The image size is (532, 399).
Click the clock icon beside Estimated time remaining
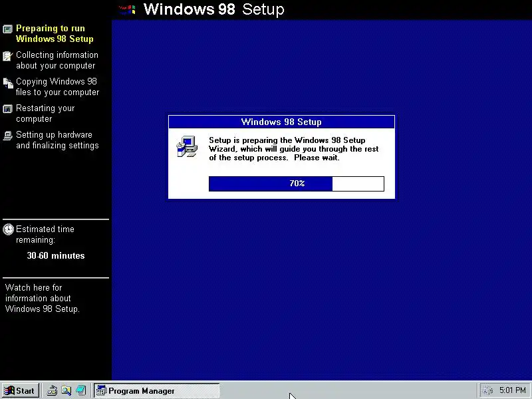point(8,229)
